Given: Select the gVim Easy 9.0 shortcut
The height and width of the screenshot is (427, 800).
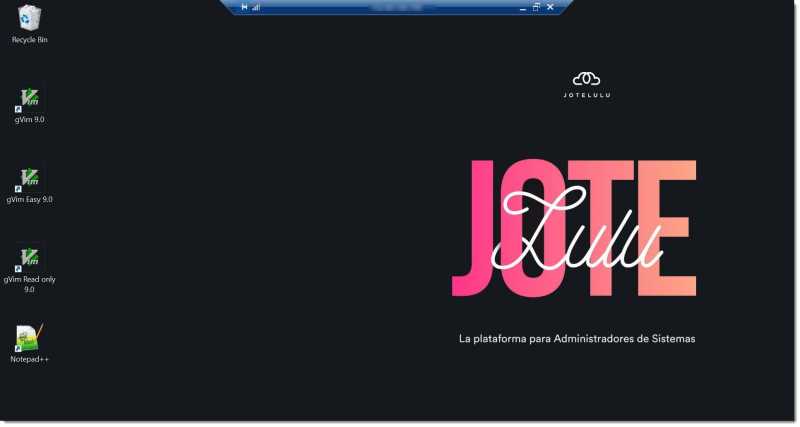Looking at the screenshot, I should [29, 185].
